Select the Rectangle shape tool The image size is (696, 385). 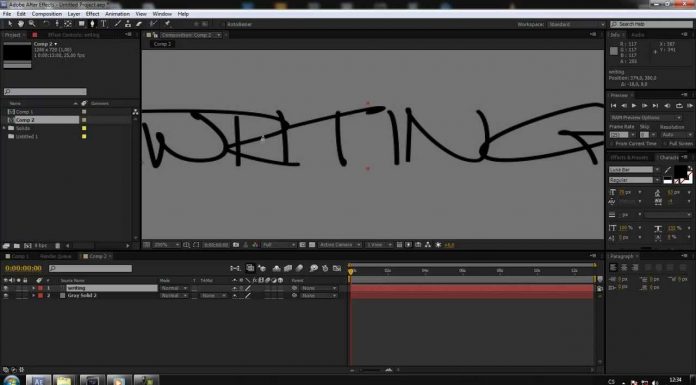82,24
